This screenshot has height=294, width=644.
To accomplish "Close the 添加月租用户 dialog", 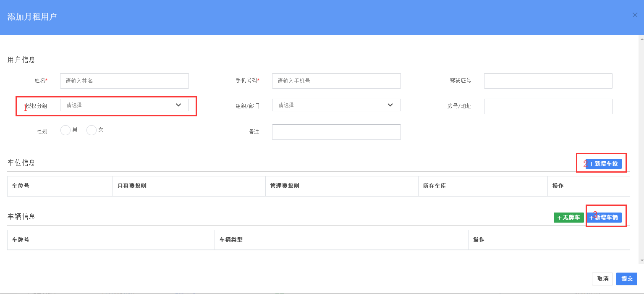I will pos(635,15).
